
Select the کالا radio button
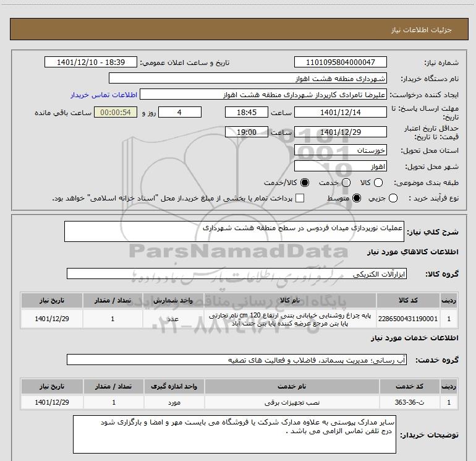point(378,183)
